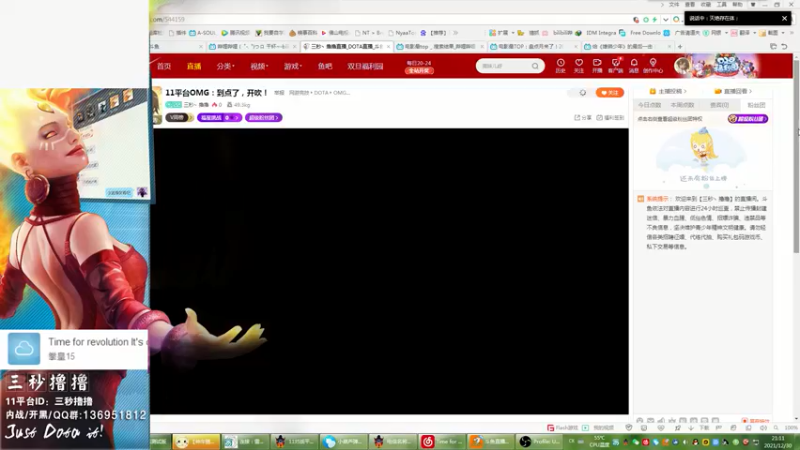Open the 创作中心 creator center icon

[653, 66]
